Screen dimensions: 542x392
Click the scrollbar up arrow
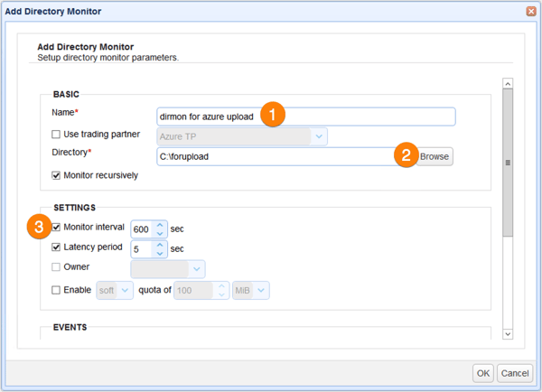pos(508,84)
